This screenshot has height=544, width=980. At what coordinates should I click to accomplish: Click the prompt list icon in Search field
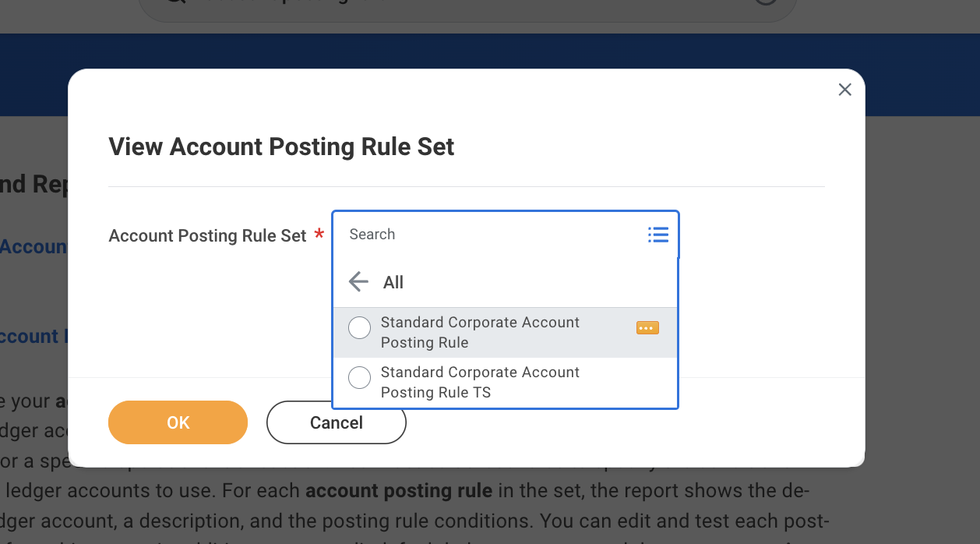[657, 235]
